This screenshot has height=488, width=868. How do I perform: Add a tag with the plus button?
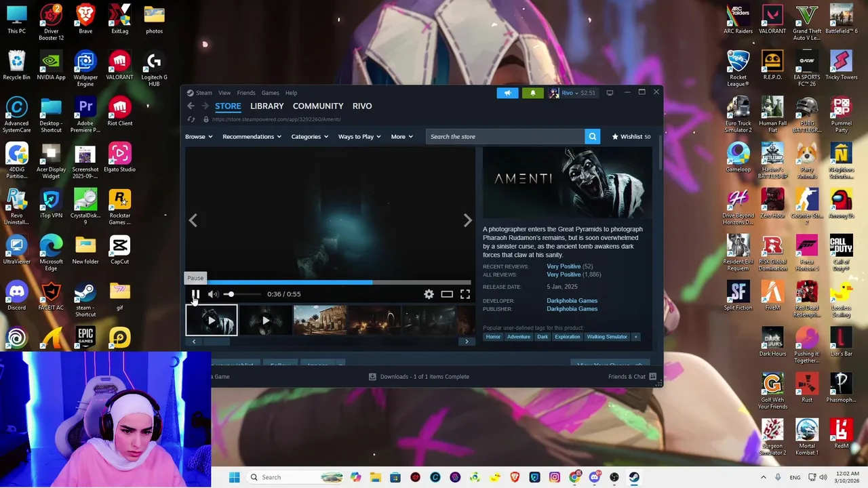coord(635,337)
